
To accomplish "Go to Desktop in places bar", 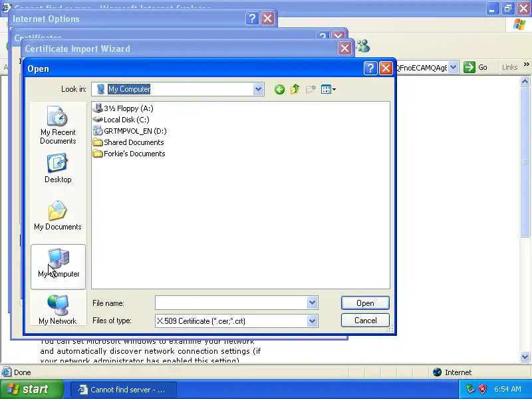I will (58, 168).
